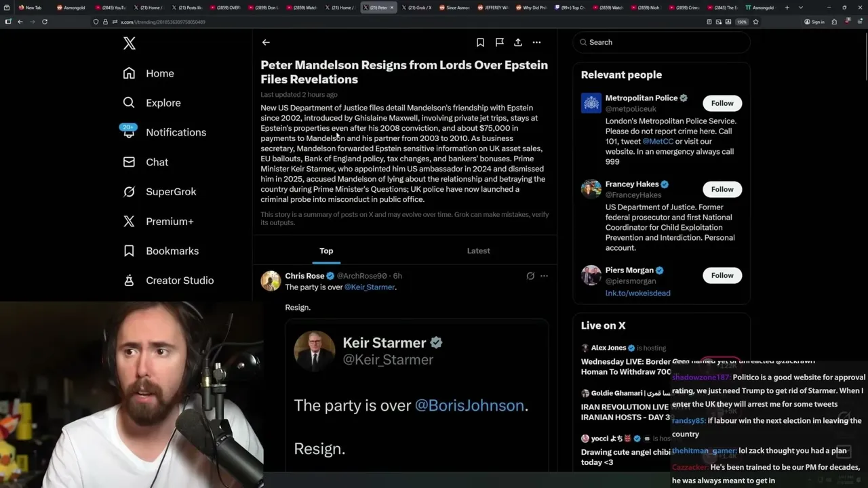The image size is (868, 488).
Task: Bookmark the Mandelson story
Action: (x=480, y=42)
